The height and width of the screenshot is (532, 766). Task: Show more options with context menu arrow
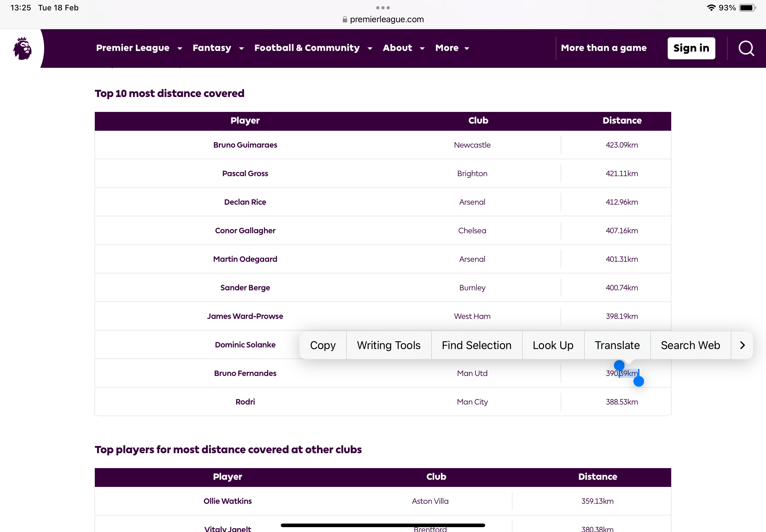742,345
